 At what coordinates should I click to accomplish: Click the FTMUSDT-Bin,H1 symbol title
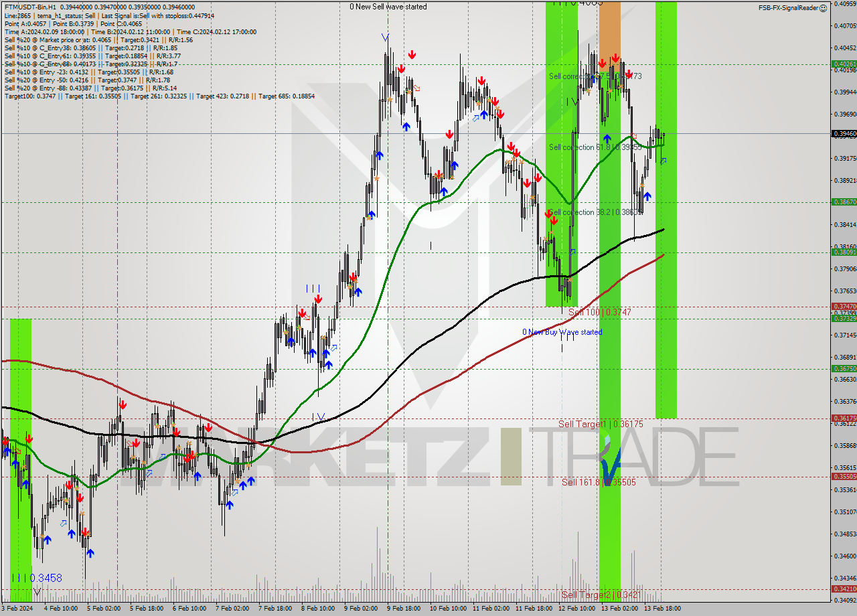click(30, 7)
